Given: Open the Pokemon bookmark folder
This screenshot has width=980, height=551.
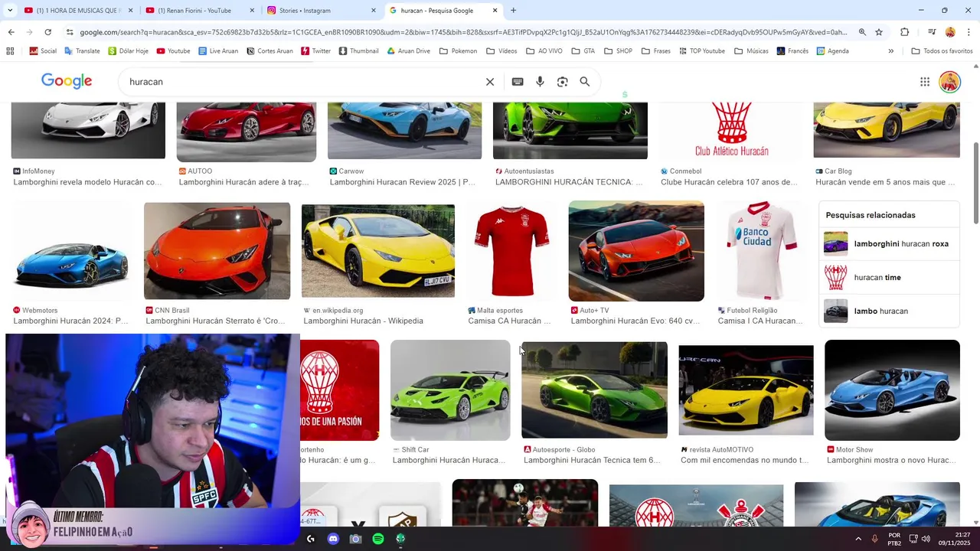Looking at the screenshot, I should [458, 51].
